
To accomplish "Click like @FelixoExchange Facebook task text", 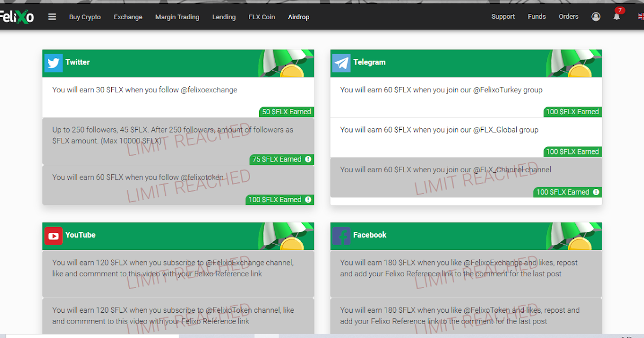I will 459,268.
